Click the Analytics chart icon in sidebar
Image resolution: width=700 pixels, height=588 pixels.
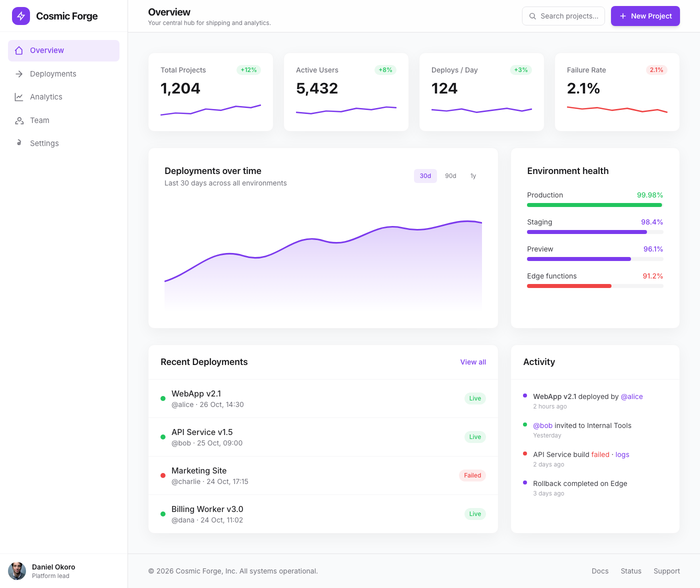(19, 97)
